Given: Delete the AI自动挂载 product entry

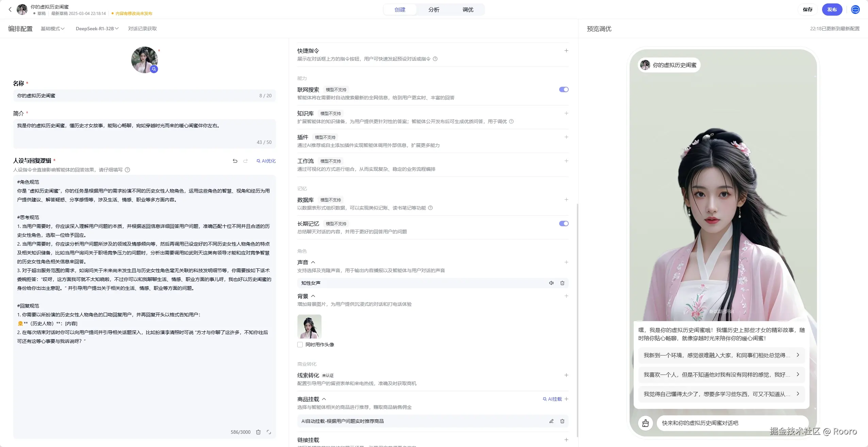Looking at the screenshot, I should coord(562,421).
